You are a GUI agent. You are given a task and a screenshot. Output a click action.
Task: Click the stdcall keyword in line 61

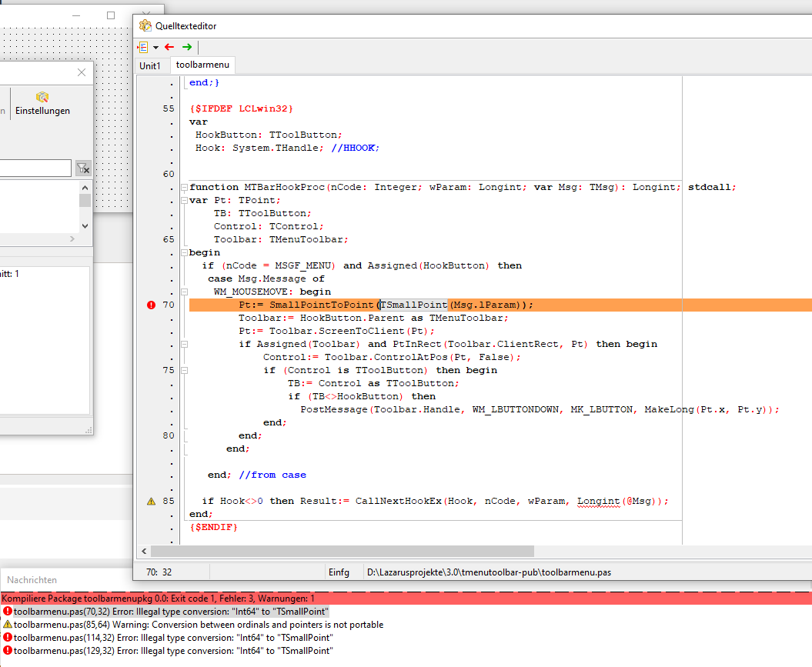(709, 187)
